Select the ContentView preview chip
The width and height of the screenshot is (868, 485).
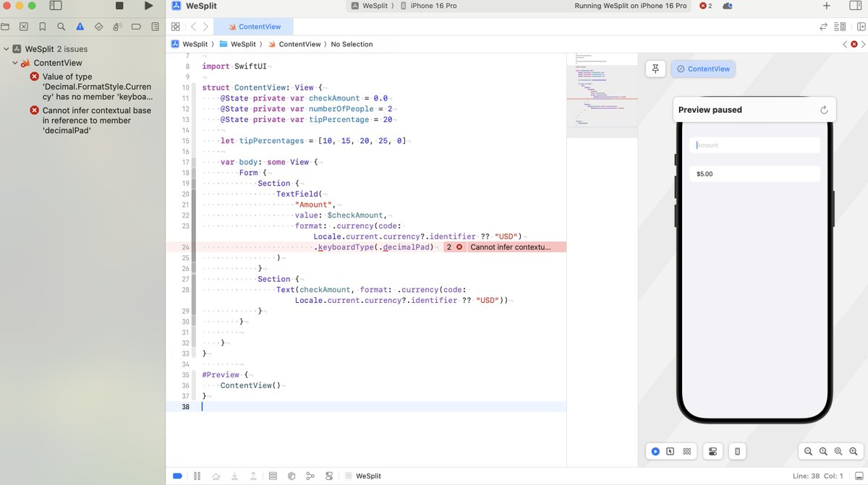[x=703, y=69]
